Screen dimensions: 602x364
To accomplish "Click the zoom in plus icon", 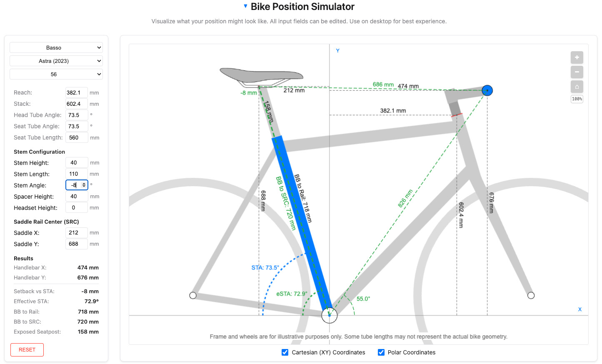I will coord(577,57).
